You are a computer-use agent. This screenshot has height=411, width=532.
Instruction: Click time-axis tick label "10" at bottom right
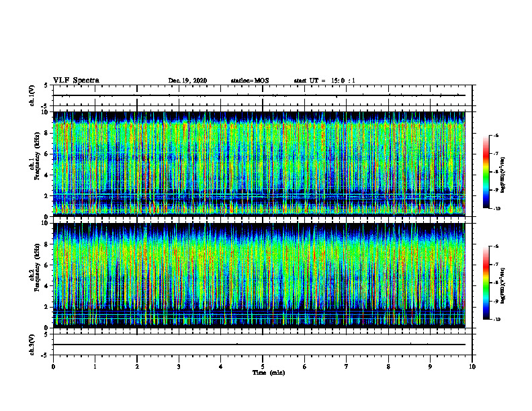pos(472,367)
